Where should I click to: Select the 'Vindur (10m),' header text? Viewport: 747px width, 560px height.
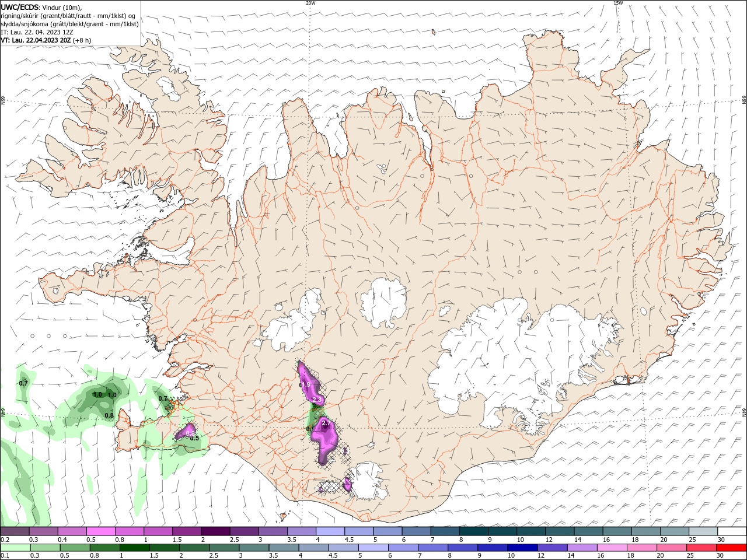pyautogui.click(x=62, y=7)
